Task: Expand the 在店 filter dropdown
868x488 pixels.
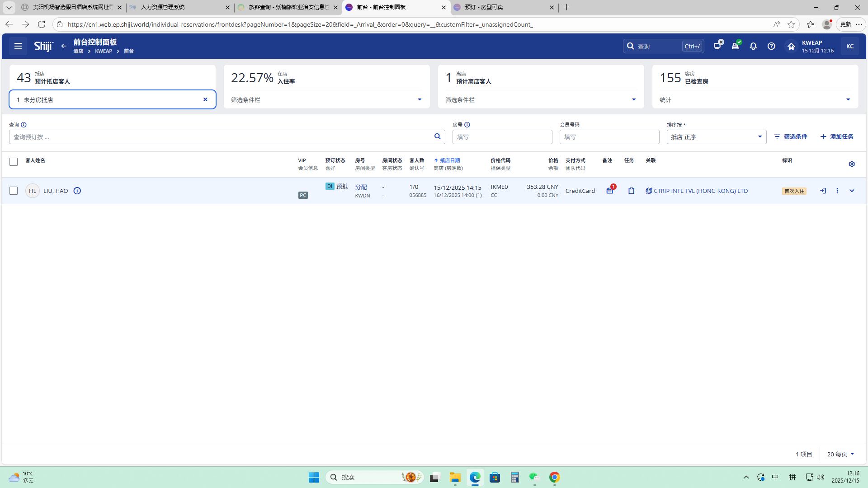Action: 419,99
